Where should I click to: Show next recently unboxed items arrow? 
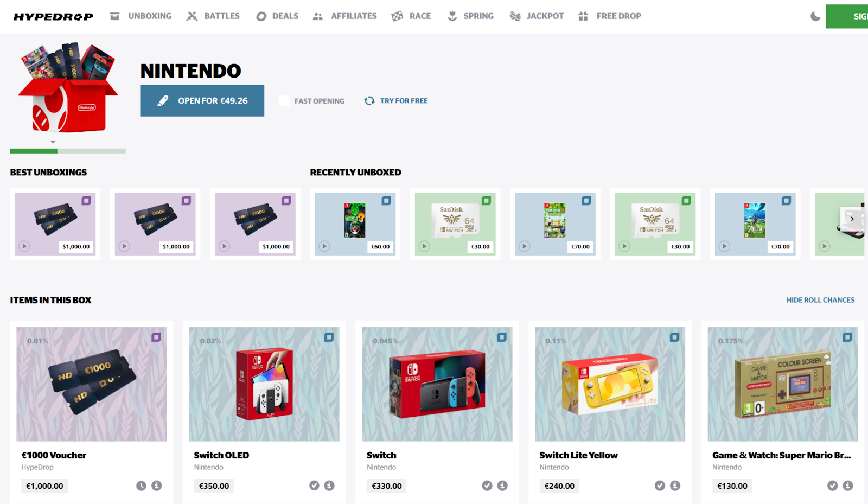[x=852, y=219]
